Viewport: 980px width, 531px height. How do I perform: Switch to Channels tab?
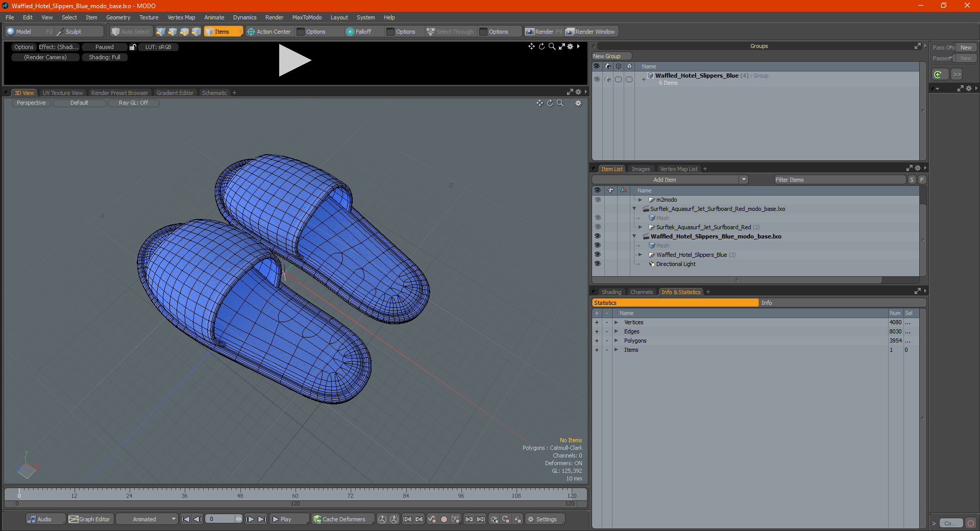click(x=641, y=292)
